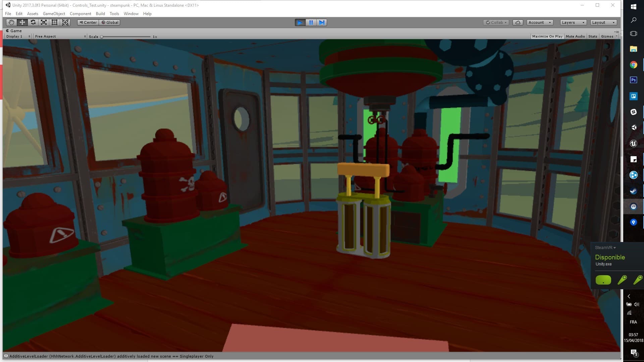
Task: Open the Windows Start menu
Action: pyautogui.click(x=634, y=7)
